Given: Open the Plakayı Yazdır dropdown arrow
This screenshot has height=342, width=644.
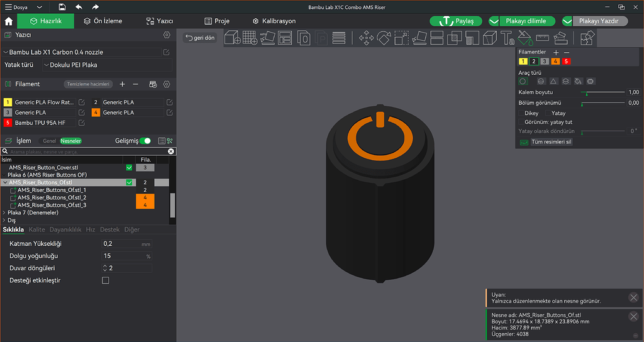Looking at the screenshot, I should click(567, 21).
